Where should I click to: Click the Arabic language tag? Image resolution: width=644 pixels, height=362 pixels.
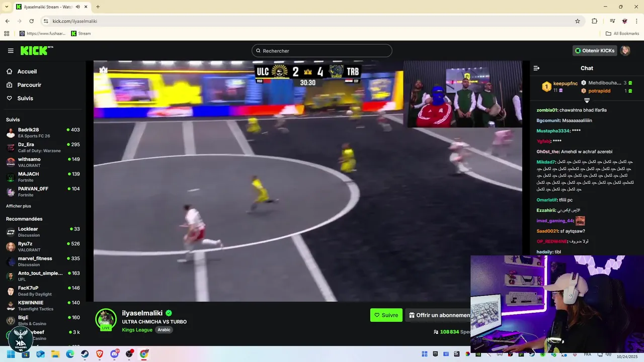point(164,330)
